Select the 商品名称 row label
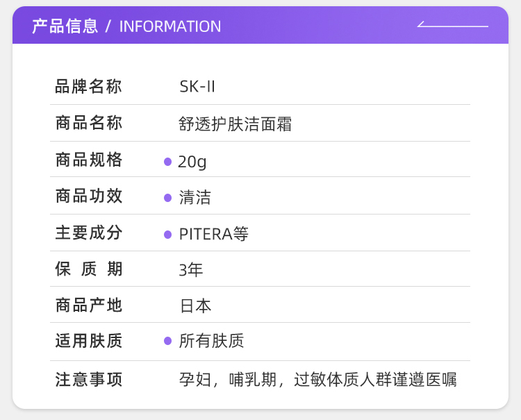 (89, 124)
